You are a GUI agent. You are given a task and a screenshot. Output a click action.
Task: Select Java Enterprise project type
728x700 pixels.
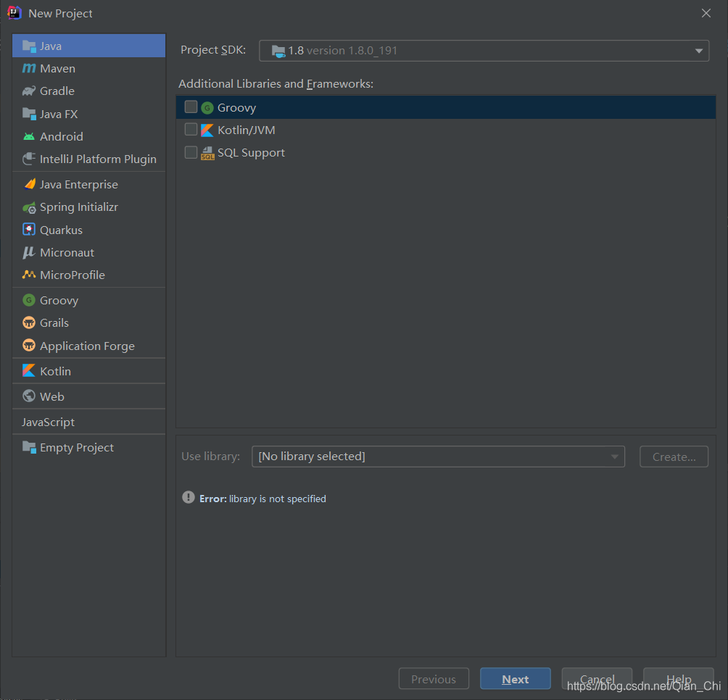pyautogui.click(x=88, y=184)
